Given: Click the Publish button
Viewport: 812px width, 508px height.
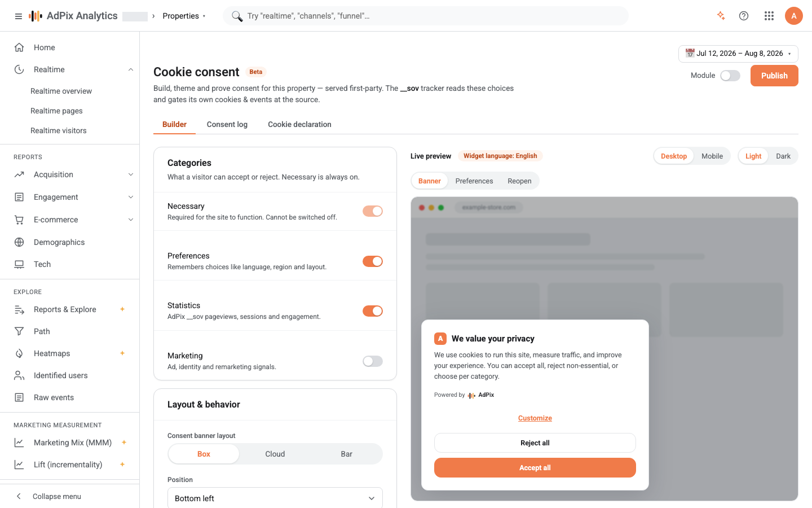Looking at the screenshot, I should 774,76.
